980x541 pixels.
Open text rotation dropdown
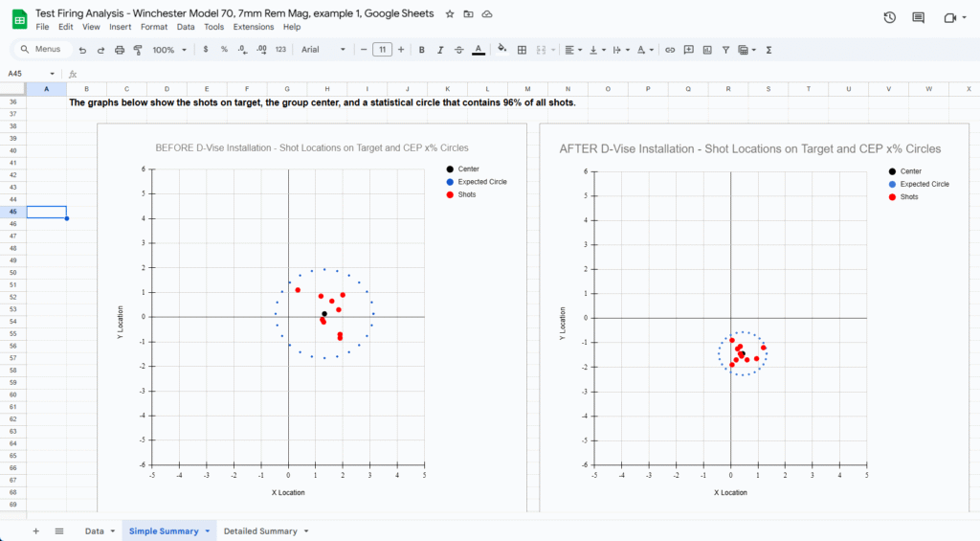[645, 50]
